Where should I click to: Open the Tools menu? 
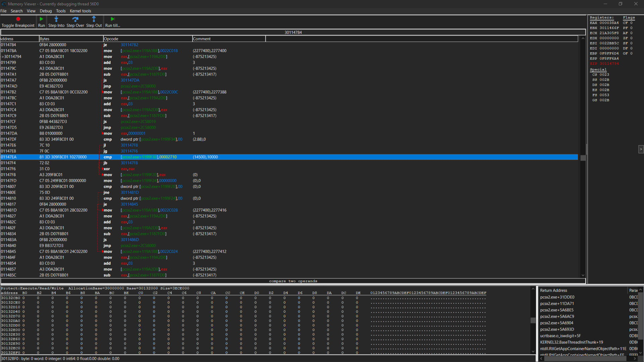(61, 11)
